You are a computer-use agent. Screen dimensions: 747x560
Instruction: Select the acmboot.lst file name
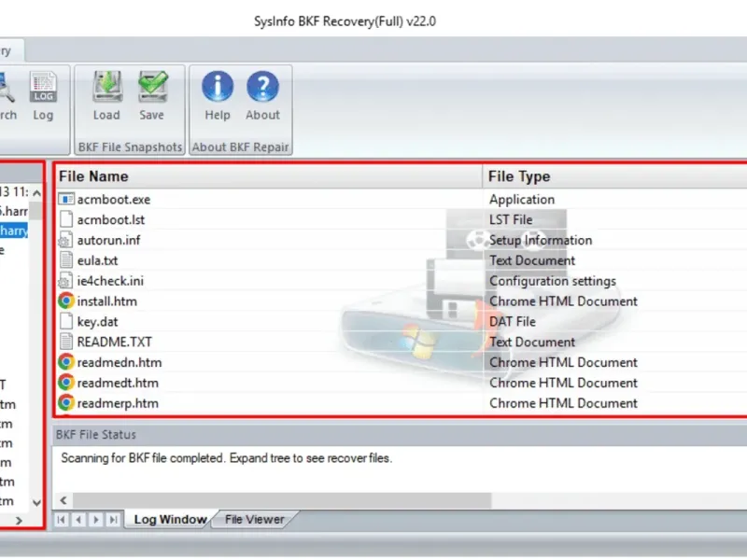point(110,220)
